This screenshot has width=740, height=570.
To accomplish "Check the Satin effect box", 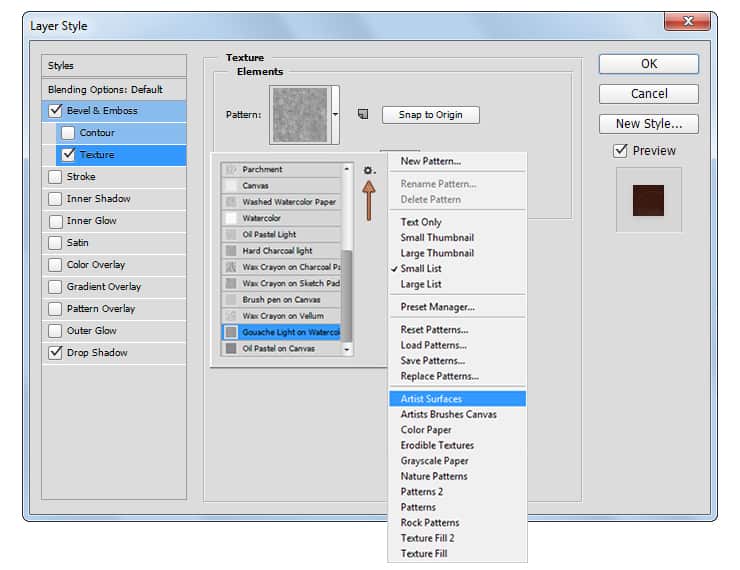I will point(55,243).
